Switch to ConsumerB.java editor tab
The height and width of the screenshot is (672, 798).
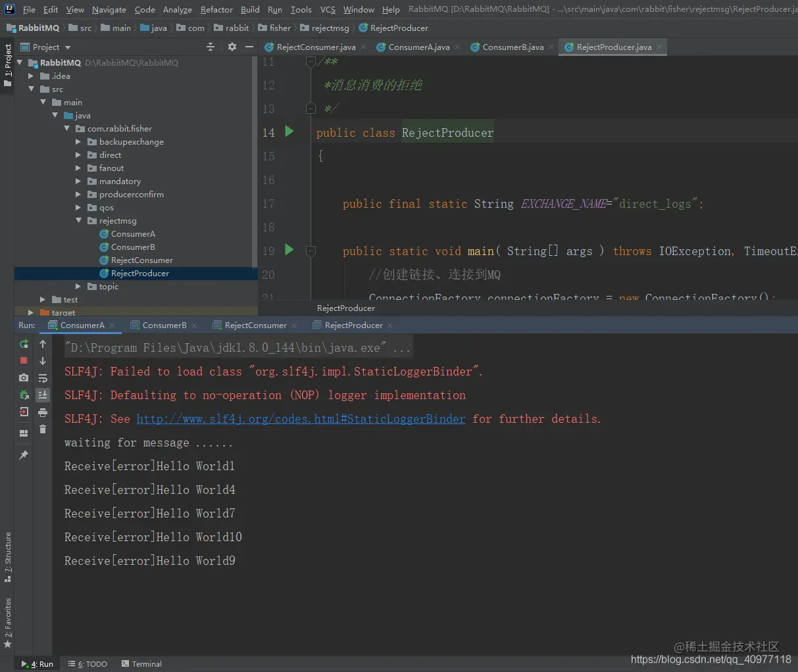point(512,47)
